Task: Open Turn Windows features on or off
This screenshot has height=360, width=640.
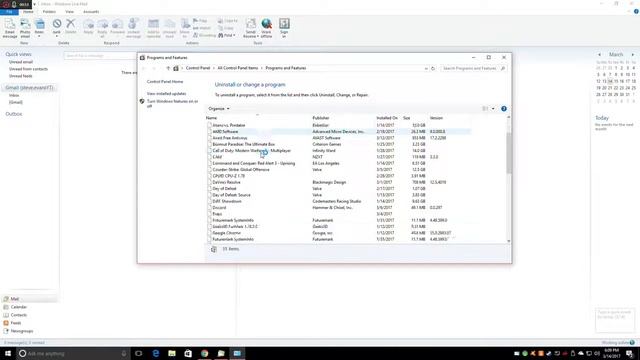Action: (173, 103)
